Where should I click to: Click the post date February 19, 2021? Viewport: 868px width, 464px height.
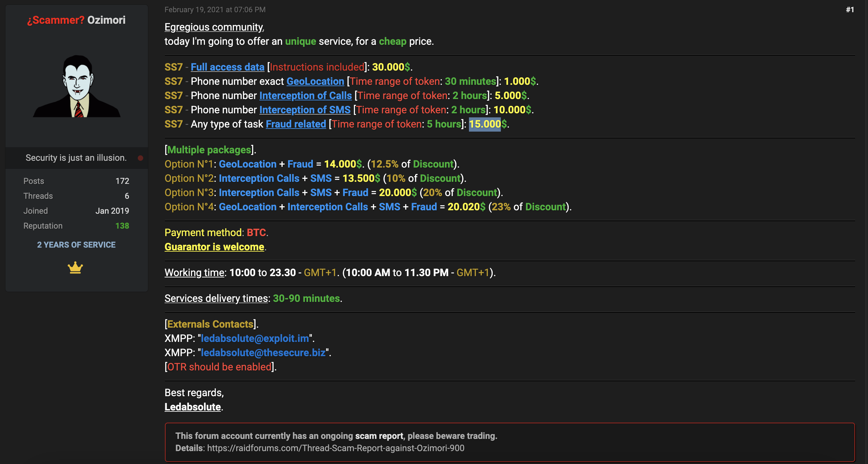[215, 10]
